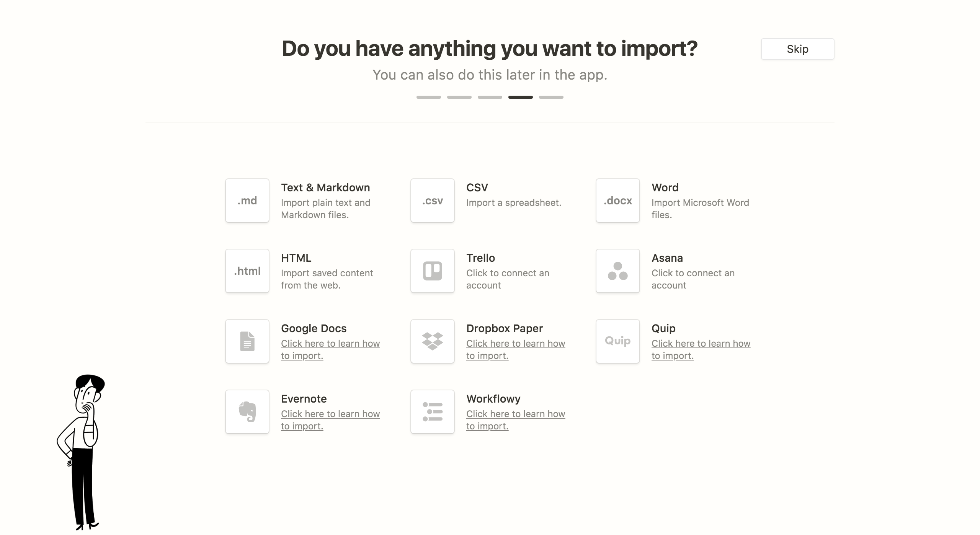
Task: Click the 'Google Docs' title
Action: click(x=314, y=328)
